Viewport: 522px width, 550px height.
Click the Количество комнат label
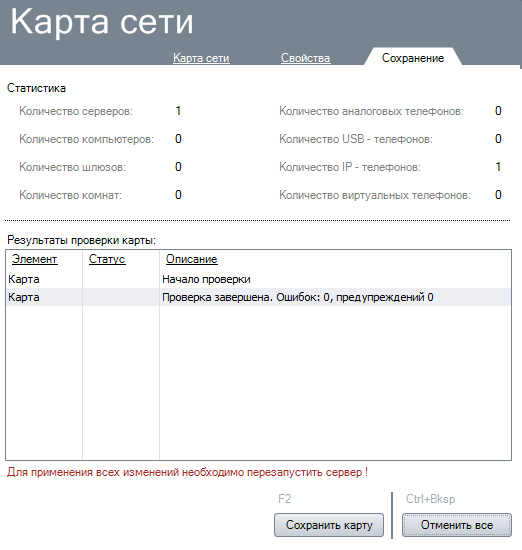[x=70, y=195]
